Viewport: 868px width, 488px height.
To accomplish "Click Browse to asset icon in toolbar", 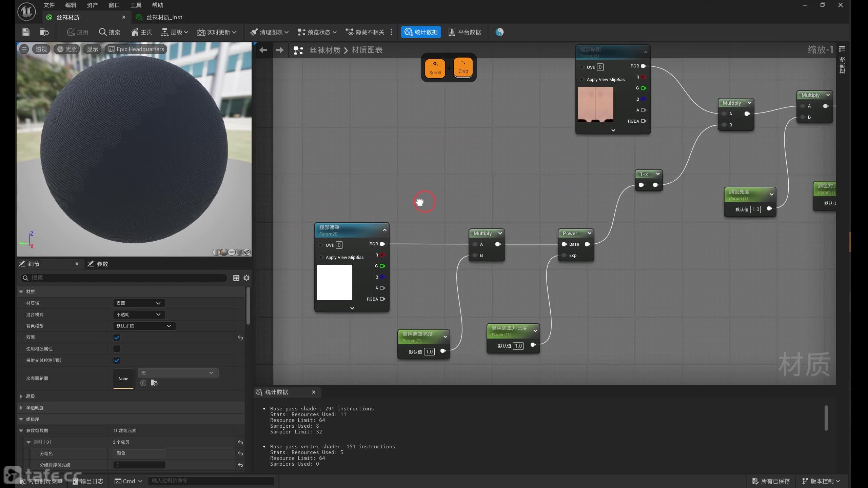I will tap(44, 32).
